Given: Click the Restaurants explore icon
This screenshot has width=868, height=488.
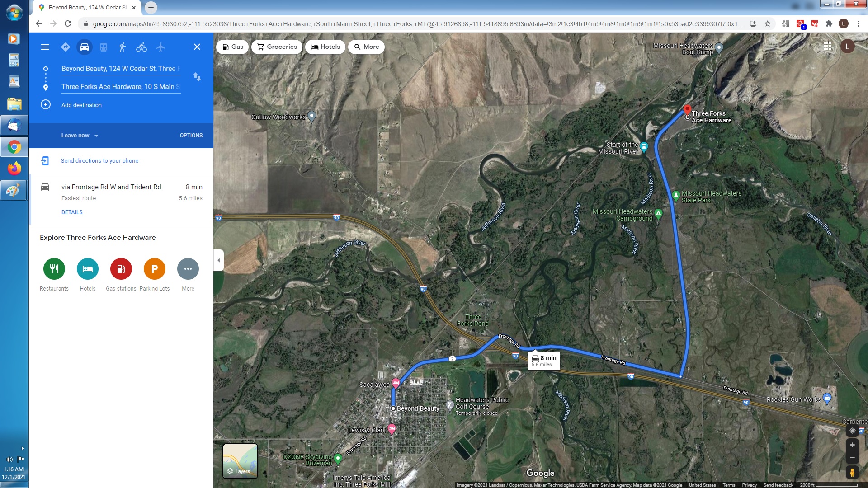Looking at the screenshot, I should point(54,269).
